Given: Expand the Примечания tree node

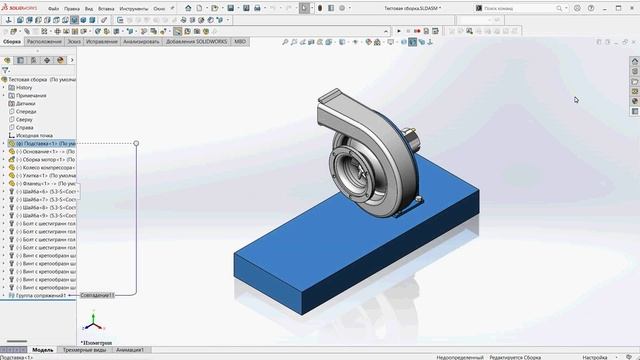Looking at the screenshot, I should tap(4, 96).
